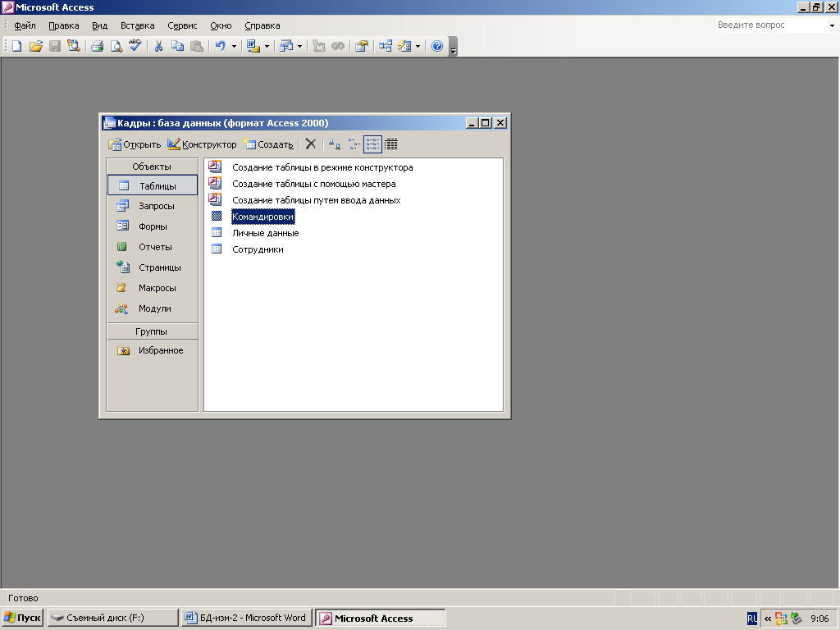Switch to Small Icons view
Viewport: 840px width, 630px height.
point(354,144)
